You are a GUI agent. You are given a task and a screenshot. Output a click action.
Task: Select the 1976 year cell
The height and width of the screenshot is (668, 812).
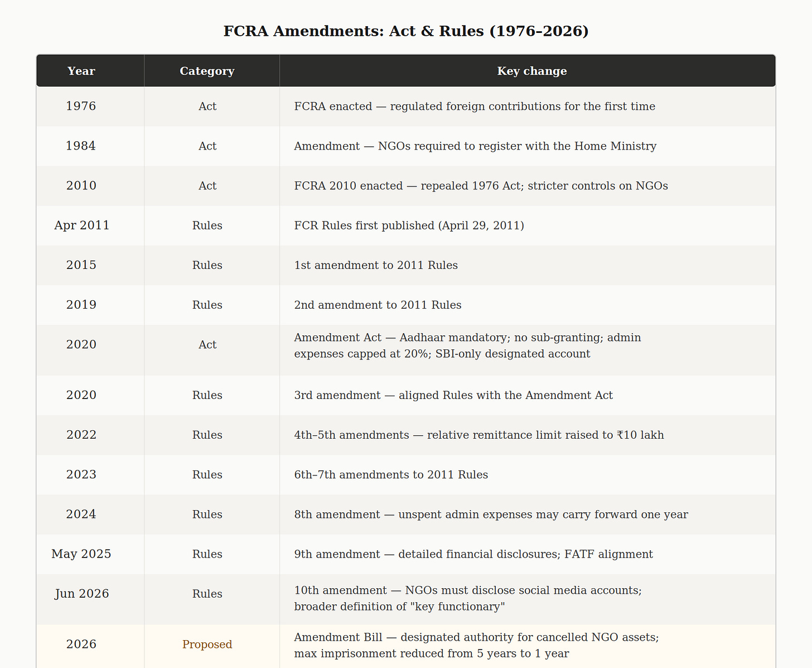click(x=81, y=106)
